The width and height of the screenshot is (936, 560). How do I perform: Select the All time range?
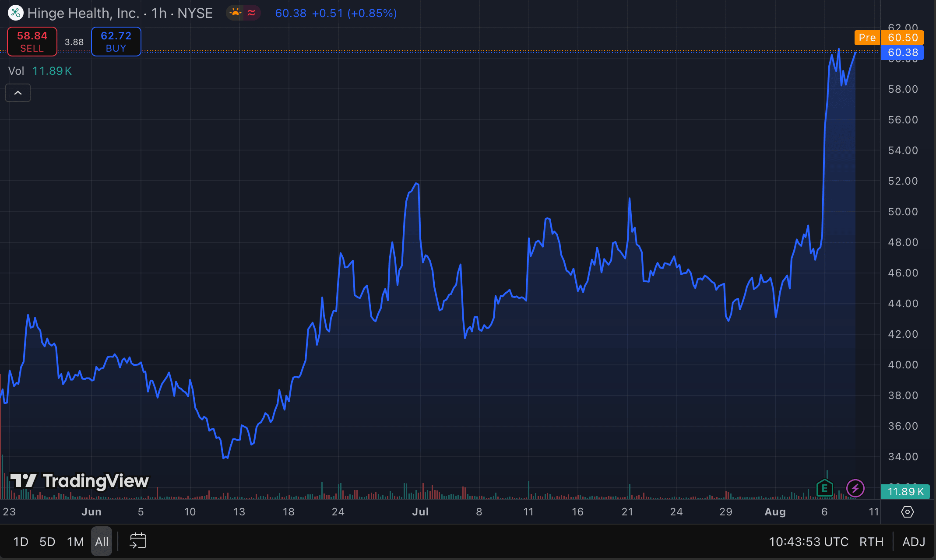click(102, 542)
